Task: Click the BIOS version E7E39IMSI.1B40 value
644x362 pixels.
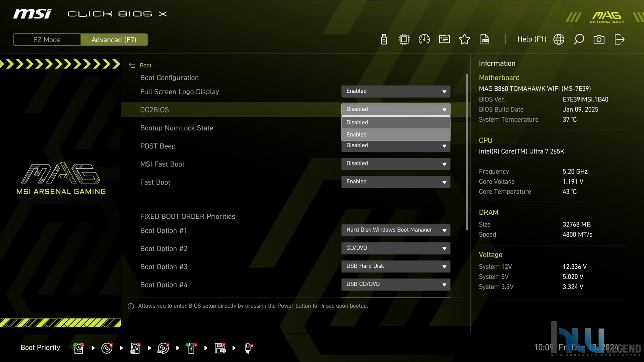Action: click(x=585, y=99)
